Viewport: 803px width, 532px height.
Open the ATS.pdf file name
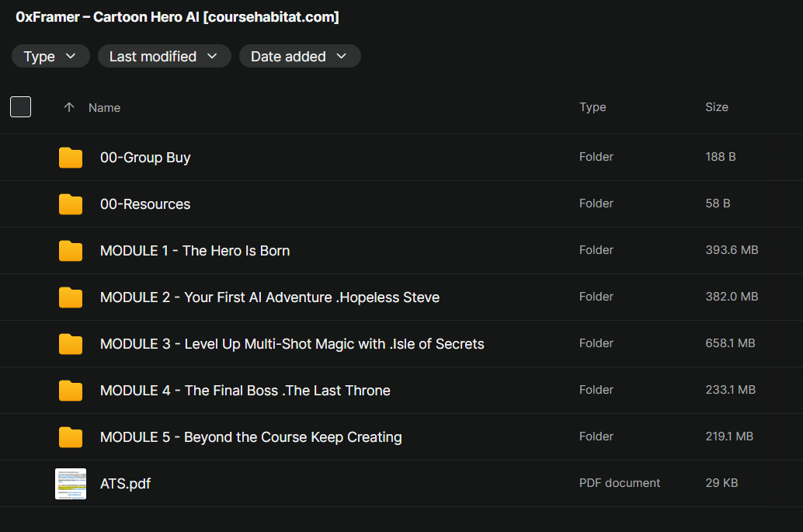pyautogui.click(x=125, y=484)
